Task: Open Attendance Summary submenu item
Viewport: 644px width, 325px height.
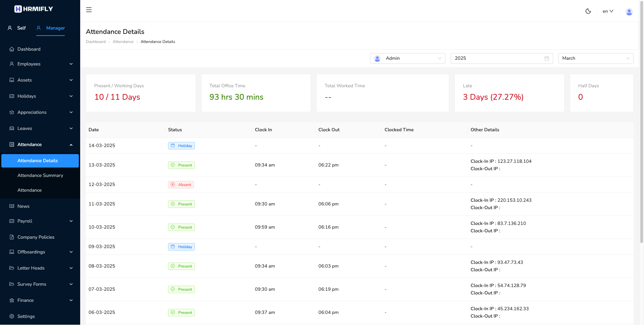Action: pos(40,175)
